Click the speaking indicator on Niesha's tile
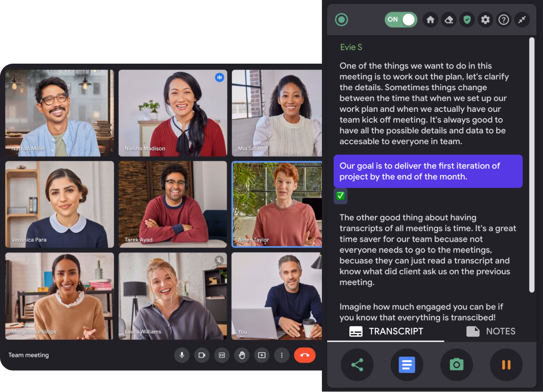This screenshot has width=543, height=392. [x=219, y=77]
